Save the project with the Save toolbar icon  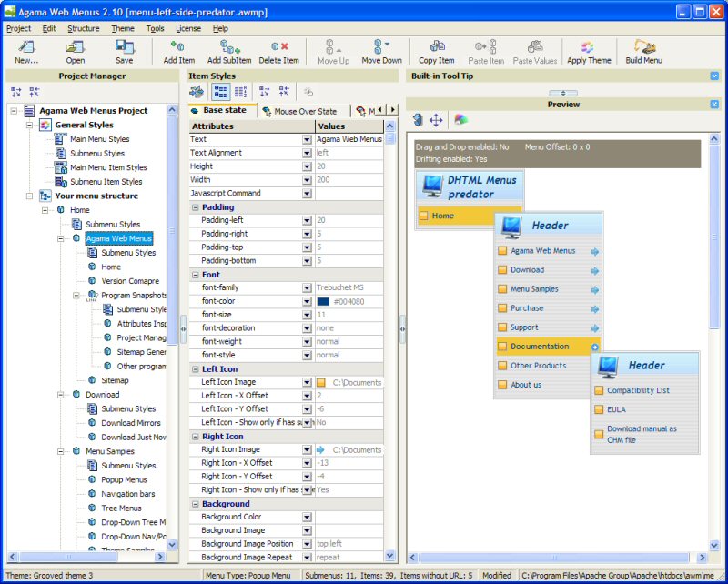[124, 52]
